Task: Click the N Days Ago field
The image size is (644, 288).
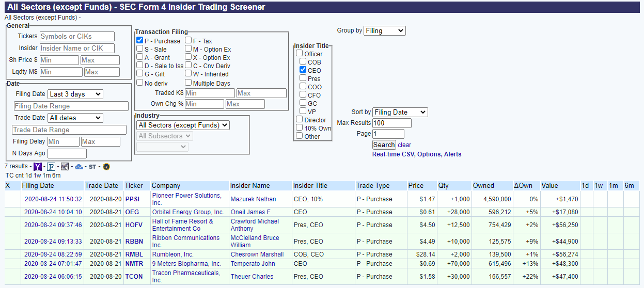Action: coord(67,153)
